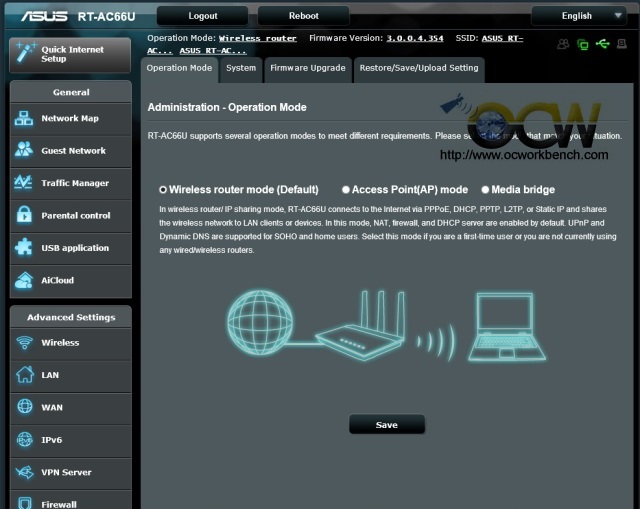Open USB application menu item
640x509 pixels.
pyautogui.click(x=71, y=248)
